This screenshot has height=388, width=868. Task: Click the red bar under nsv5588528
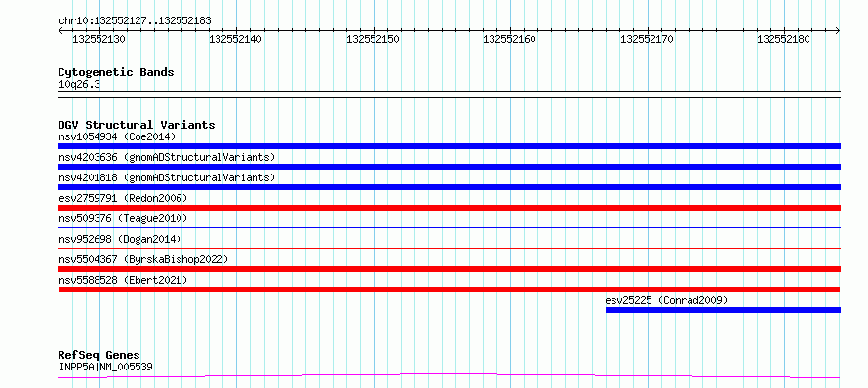[449, 290]
